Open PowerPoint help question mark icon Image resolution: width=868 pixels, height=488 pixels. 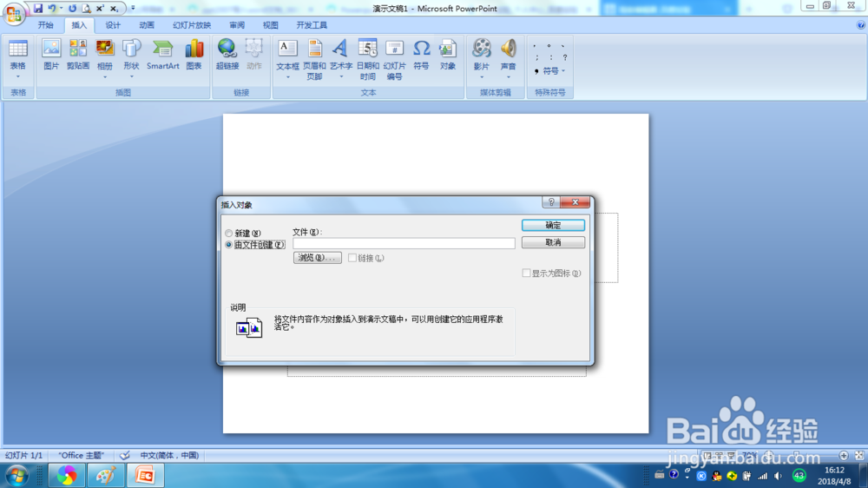(x=861, y=25)
